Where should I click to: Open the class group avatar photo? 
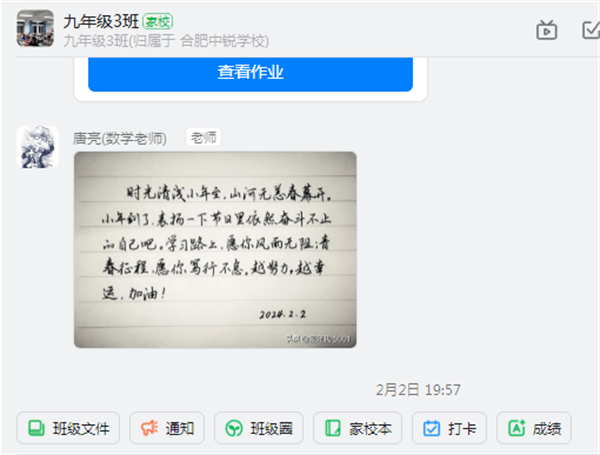(x=35, y=28)
